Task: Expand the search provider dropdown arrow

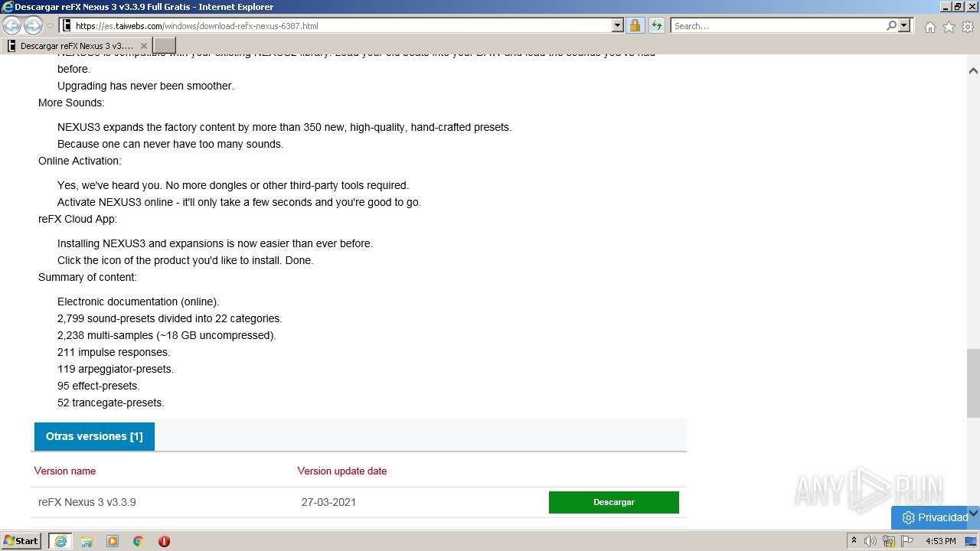Action: (904, 25)
